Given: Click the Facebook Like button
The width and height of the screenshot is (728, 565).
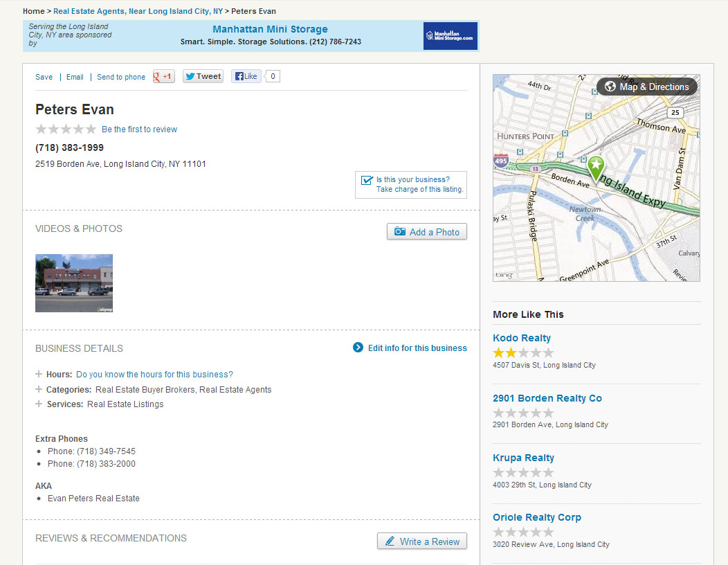Looking at the screenshot, I should pos(246,77).
